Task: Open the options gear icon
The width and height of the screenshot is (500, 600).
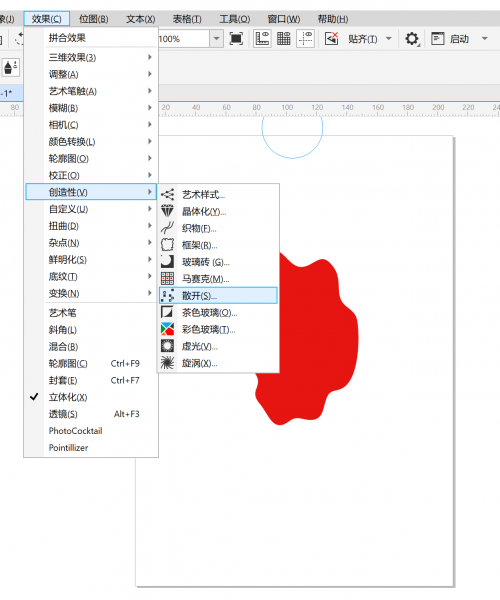Action: coord(412,39)
